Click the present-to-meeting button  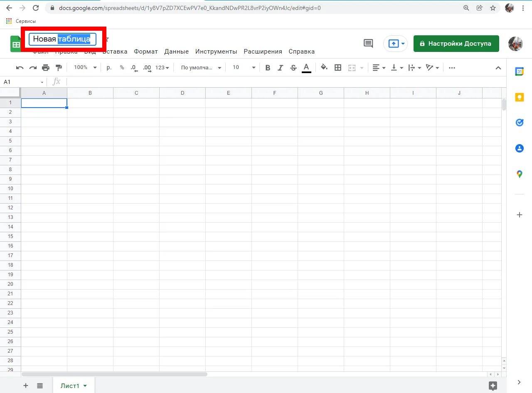tap(396, 44)
